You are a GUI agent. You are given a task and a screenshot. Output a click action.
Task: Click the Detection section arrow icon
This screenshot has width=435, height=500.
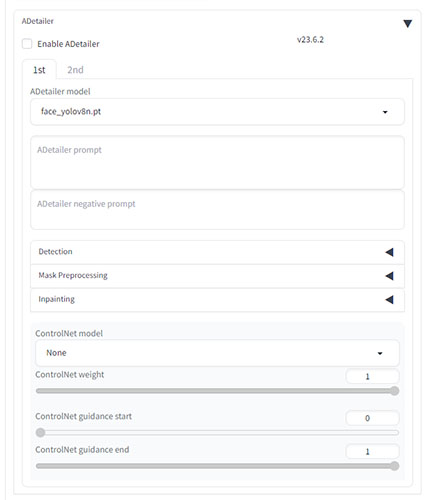[389, 252]
